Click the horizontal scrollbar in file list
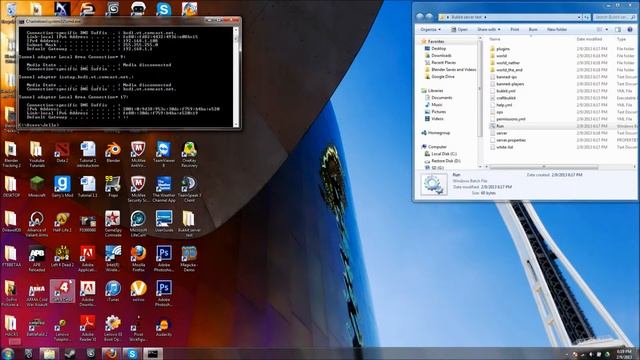 pos(544,167)
